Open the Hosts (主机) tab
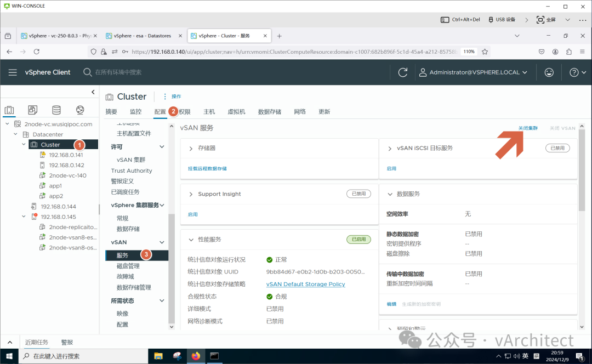 coord(209,112)
